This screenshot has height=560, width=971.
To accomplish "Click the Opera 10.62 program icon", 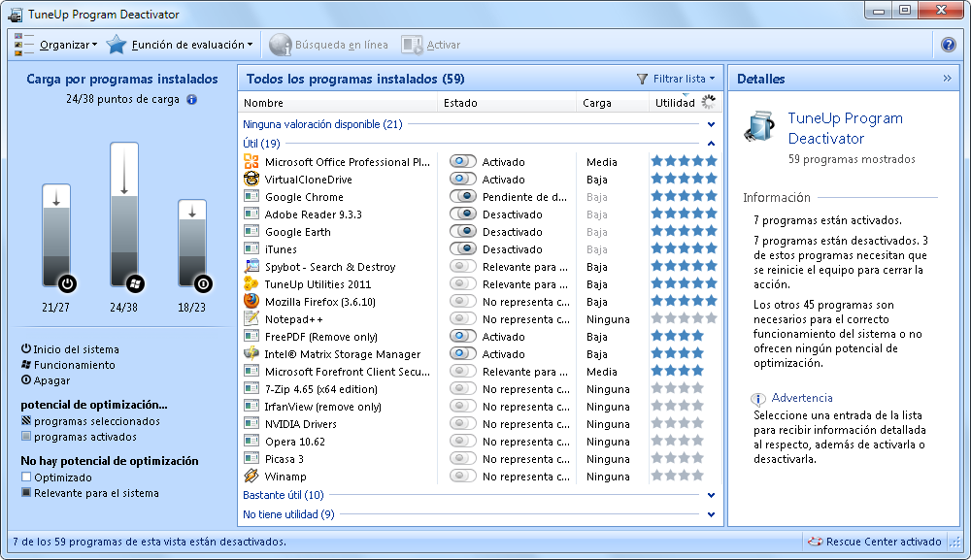I will click(251, 442).
